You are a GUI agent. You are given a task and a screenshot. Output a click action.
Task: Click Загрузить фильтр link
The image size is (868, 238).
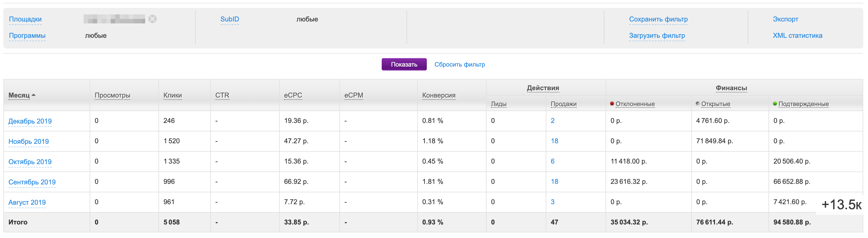click(657, 36)
